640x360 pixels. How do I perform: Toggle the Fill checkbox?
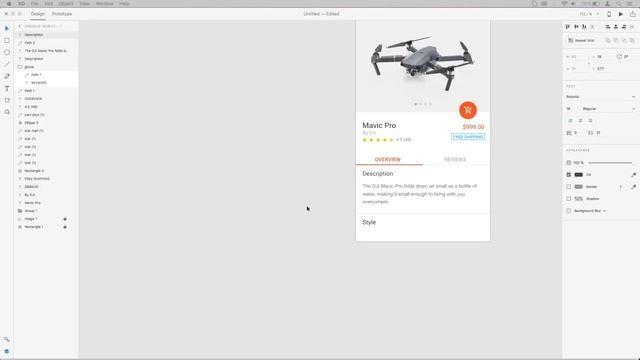[569, 175]
